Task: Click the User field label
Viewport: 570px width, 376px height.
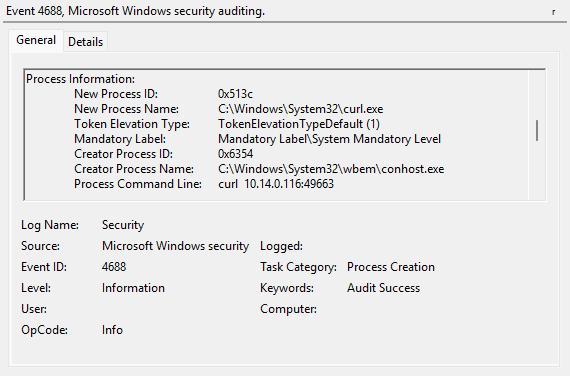Action: [34, 309]
